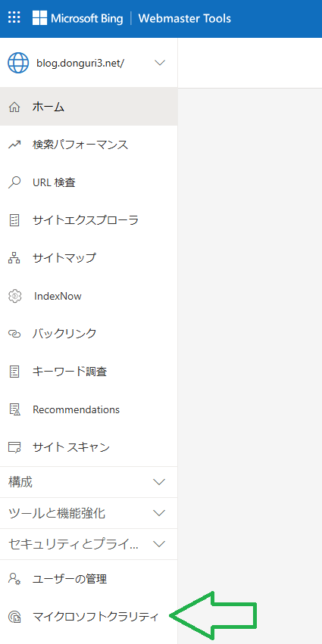Open サイトエクスプローラ menu item
This screenshot has width=322, height=644.
pos(89,220)
